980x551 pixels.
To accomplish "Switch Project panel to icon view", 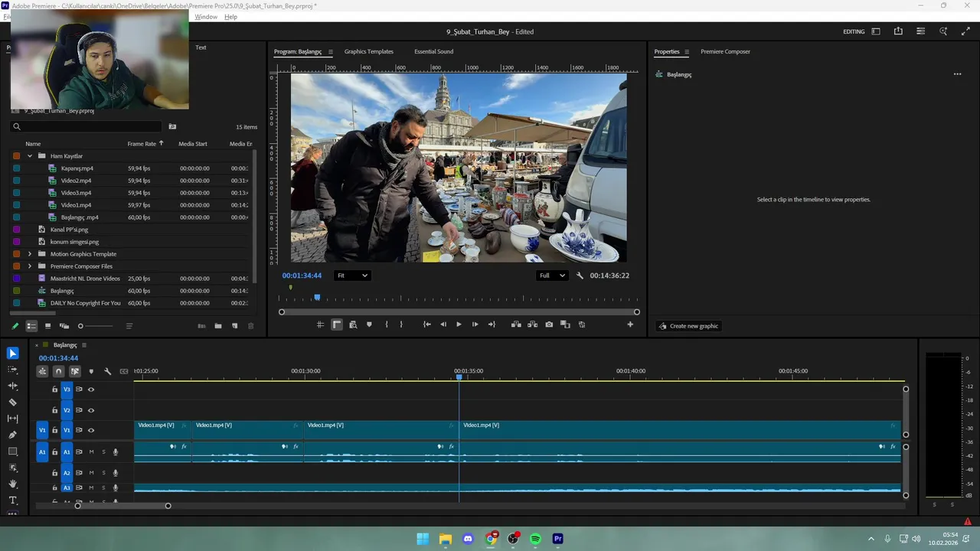I will click(47, 326).
